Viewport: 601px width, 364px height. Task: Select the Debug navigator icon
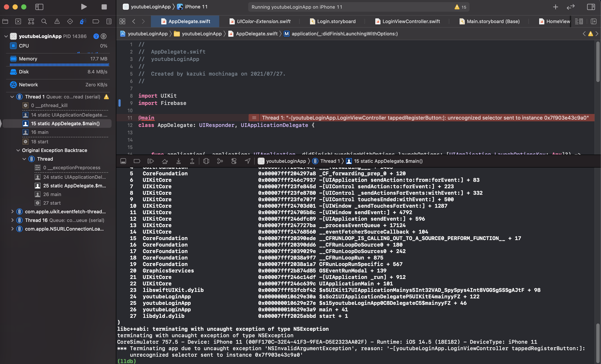pos(83,21)
